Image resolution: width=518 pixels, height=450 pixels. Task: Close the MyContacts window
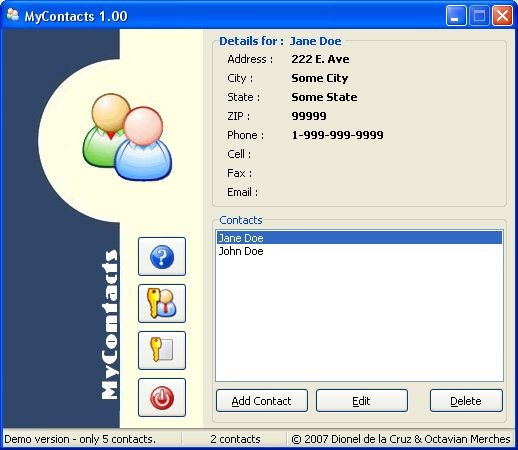coord(502,15)
